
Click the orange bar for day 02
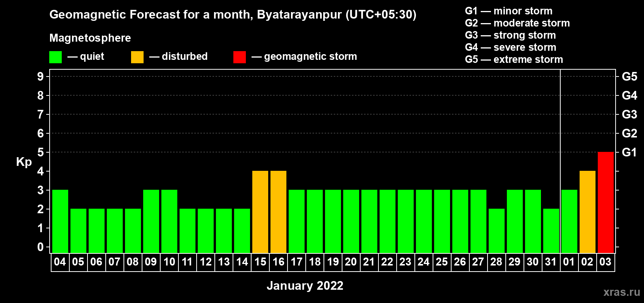tap(588, 212)
